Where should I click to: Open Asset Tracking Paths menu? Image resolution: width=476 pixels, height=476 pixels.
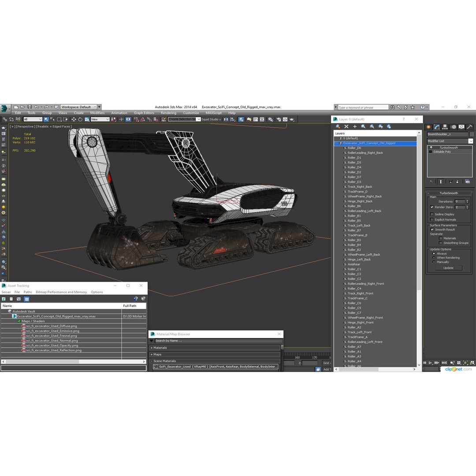click(28, 292)
